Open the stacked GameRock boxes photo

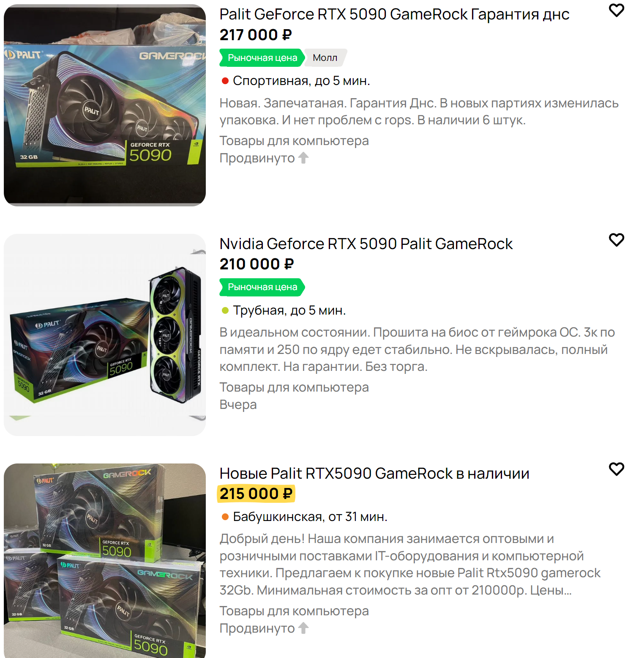[105, 561]
